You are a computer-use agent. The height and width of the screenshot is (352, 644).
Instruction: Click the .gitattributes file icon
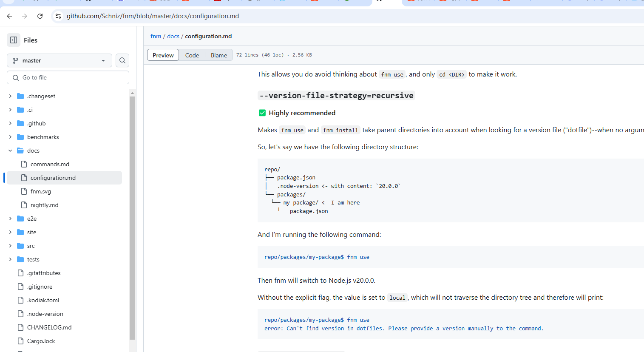pos(20,273)
